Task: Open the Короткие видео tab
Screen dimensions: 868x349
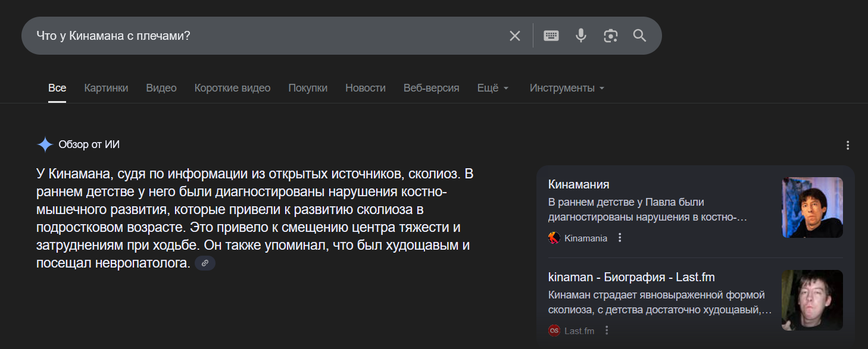Action: coord(232,88)
